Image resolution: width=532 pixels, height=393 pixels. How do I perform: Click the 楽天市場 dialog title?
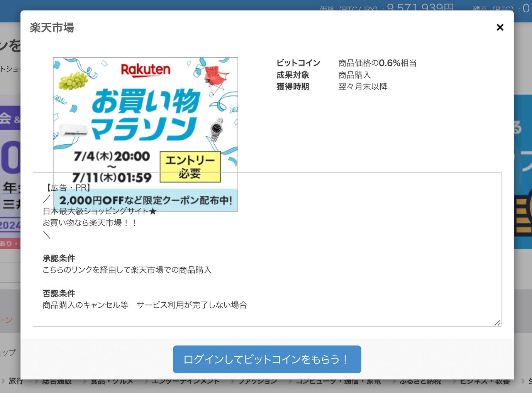click(52, 28)
